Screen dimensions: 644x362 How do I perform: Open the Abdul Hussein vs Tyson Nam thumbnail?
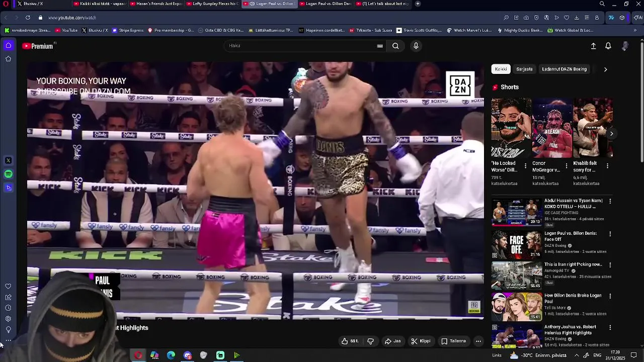click(x=516, y=212)
